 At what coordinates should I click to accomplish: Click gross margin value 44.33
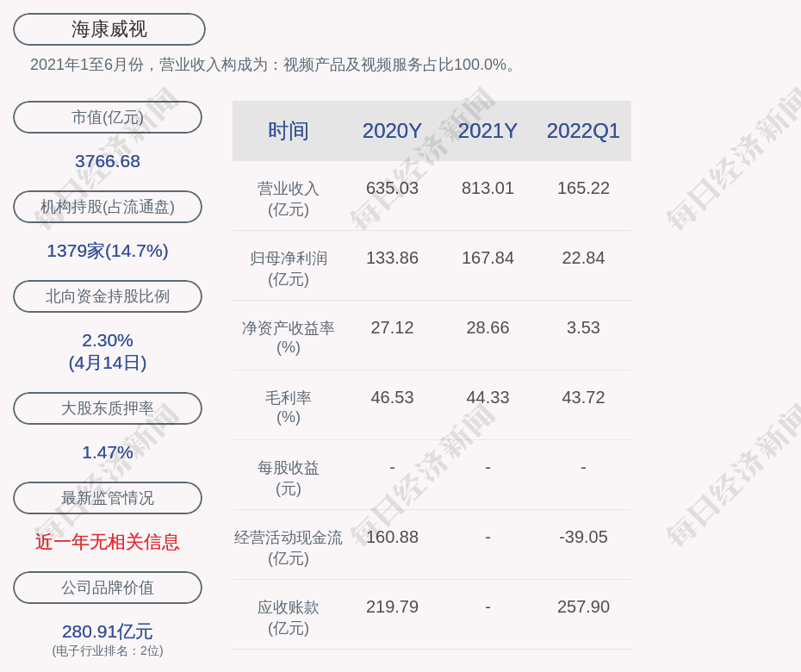[487, 397]
